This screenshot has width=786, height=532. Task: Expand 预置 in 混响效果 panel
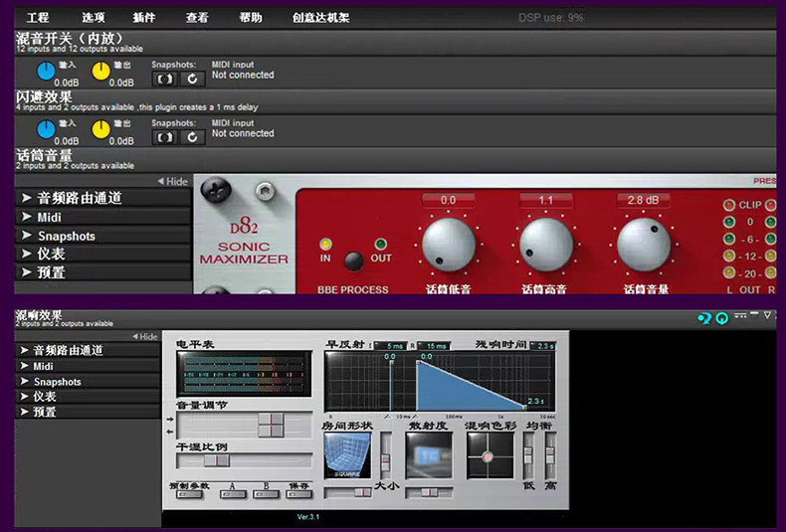click(88, 412)
